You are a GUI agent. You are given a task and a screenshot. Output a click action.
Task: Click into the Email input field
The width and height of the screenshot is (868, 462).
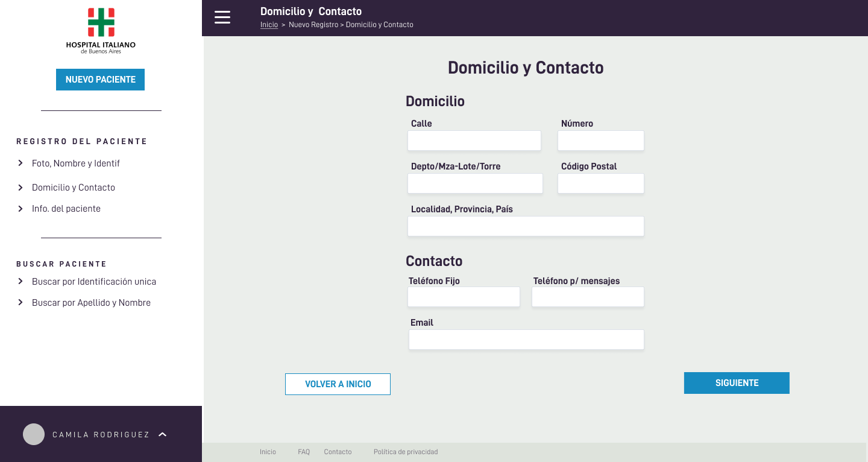click(526, 340)
